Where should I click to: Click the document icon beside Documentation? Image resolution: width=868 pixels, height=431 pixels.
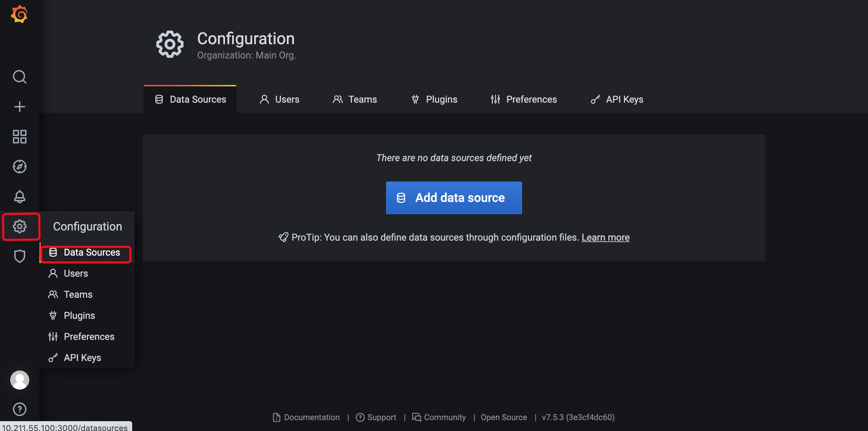(x=276, y=417)
